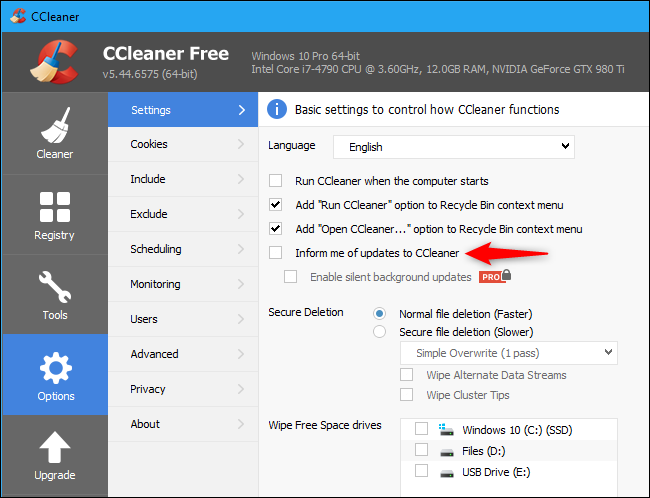The height and width of the screenshot is (498, 650).
Task: Select Normal file deletion (Faster)
Action: coord(379,313)
